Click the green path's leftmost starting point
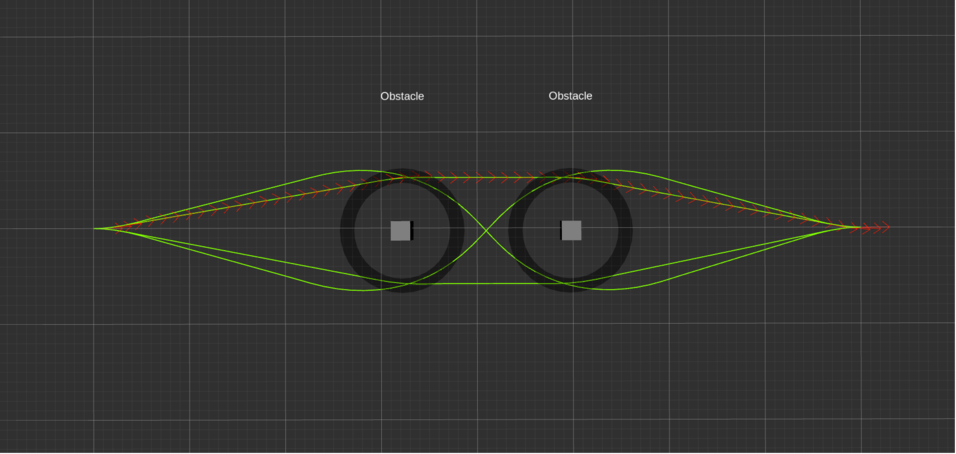The image size is (956, 454). click(x=95, y=229)
